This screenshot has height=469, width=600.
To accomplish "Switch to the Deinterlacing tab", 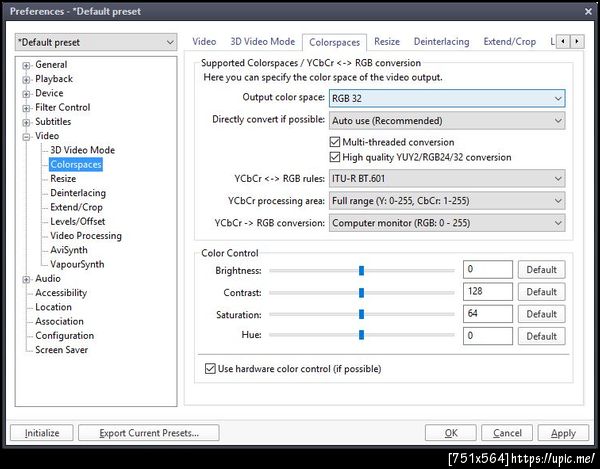I will (442, 42).
